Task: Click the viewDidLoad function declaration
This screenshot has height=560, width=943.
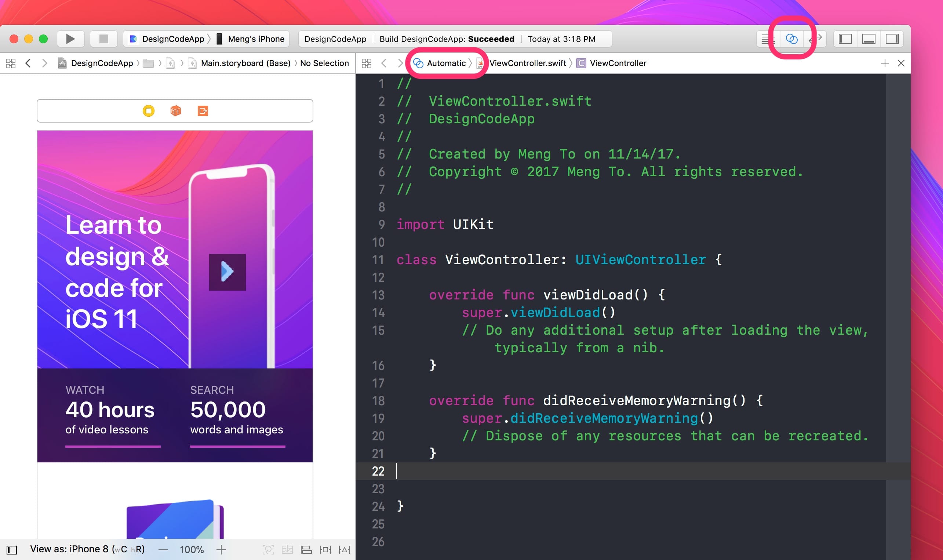Action: 547,295
